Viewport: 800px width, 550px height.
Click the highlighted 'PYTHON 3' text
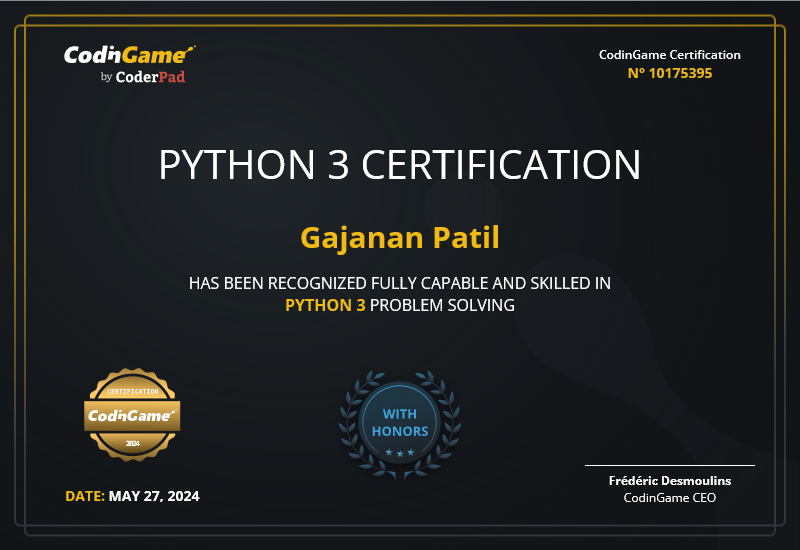pyautogui.click(x=325, y=305)
